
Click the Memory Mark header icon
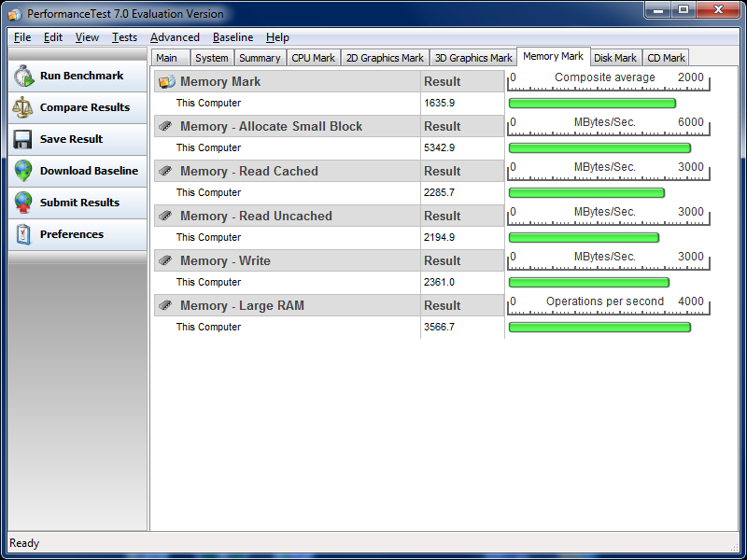(165, 82)
